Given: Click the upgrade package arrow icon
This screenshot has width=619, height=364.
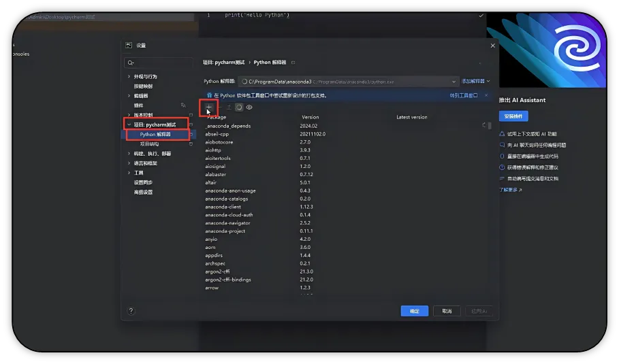Looking at the screenshot, I should point(229,107).
